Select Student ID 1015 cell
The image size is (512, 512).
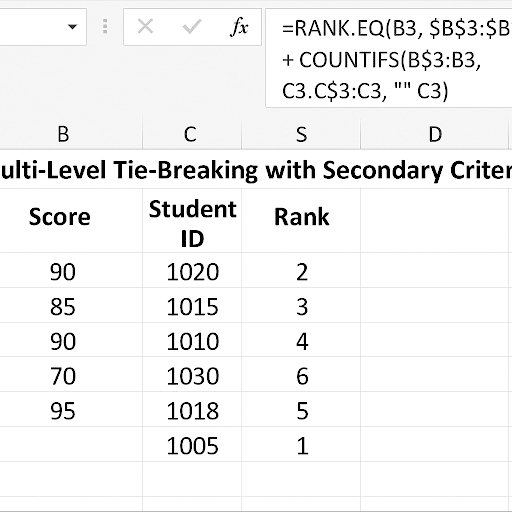coord(192,305)
